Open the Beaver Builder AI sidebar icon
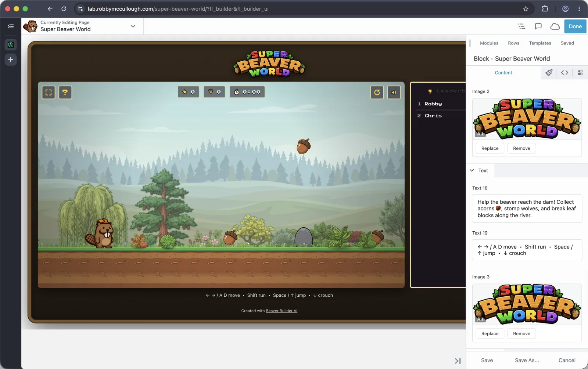This screenshot has height=369, width=588. pyautogui.click(x=11, y=45)
